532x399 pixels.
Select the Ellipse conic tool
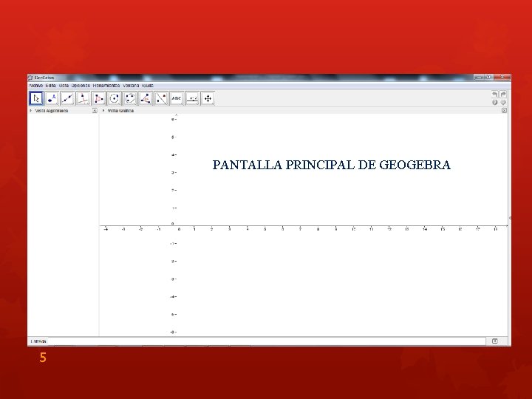[130, 98]
